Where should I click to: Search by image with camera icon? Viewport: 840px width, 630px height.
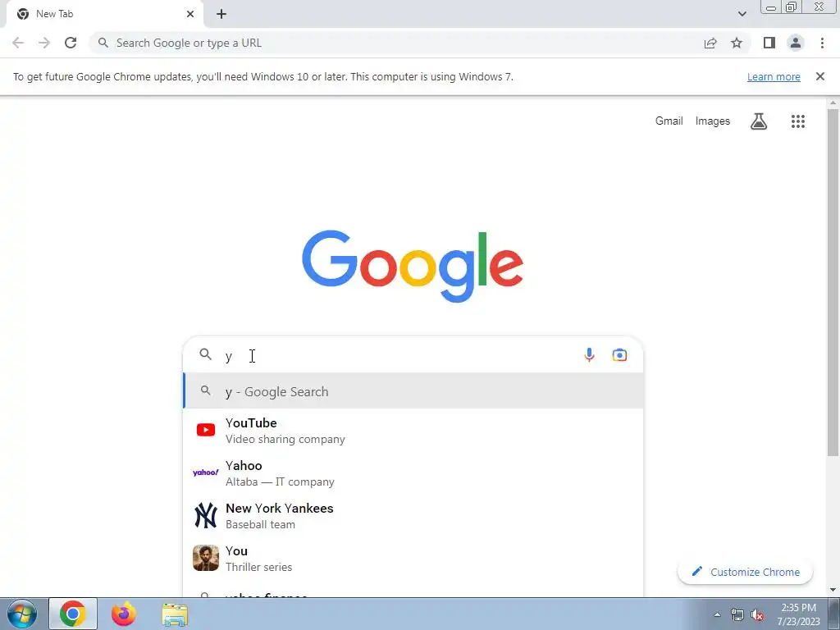pyautogui.click(x=619, y=354)
